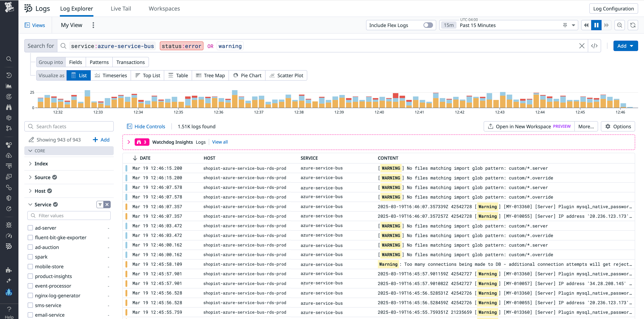Open the bug tracking icon in the left sidebar
The height and width of the screenshot is (319, 644).
pos(9,225)
